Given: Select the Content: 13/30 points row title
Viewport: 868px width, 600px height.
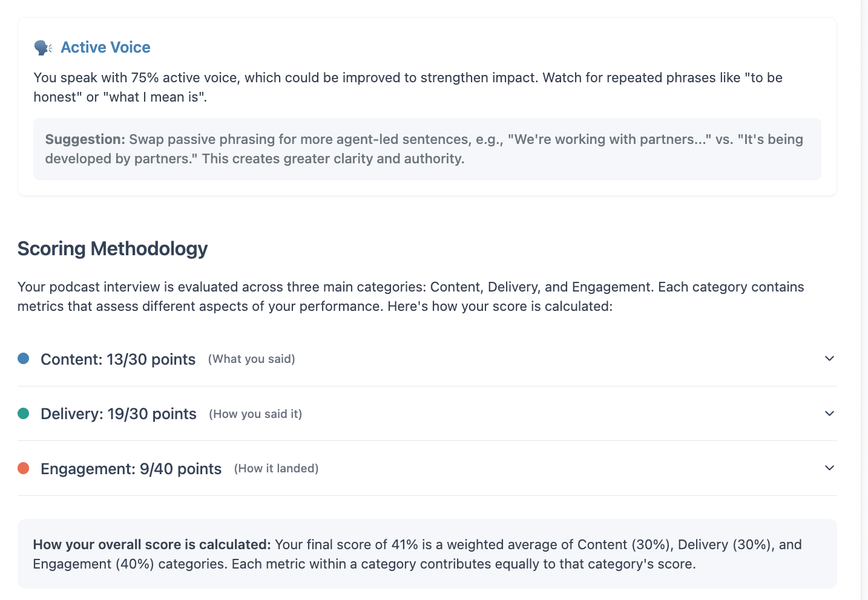Looking at the screenshot, I should pyautogui.click(x=118, y=359).
